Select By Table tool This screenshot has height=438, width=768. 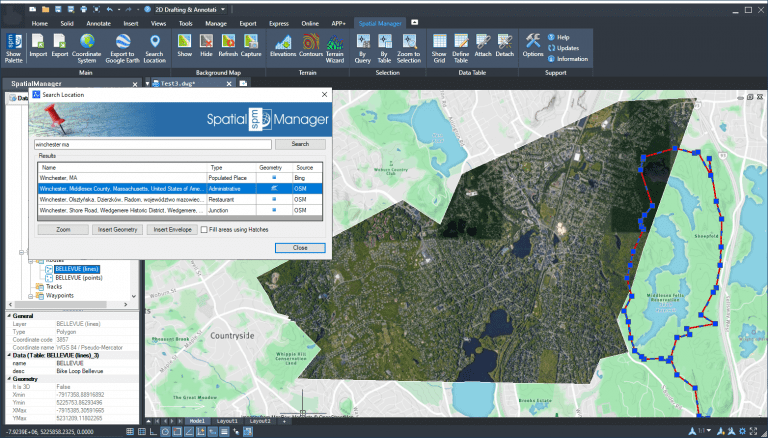384,48
